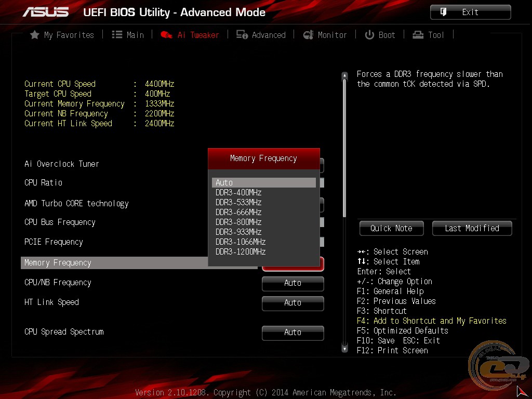Switch to the Main tab

pos(128,35)
